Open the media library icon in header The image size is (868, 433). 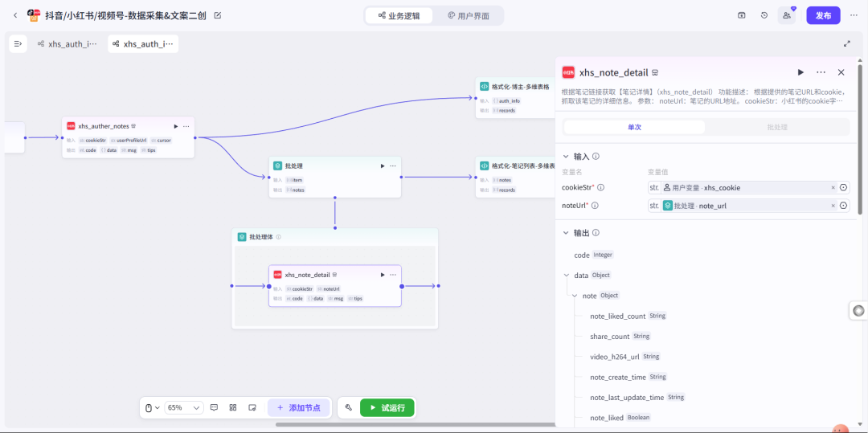pyautogui.click(x=742, y=15)
